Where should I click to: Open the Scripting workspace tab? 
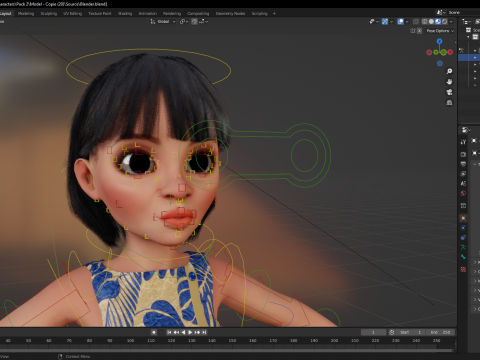click(260, 14)
